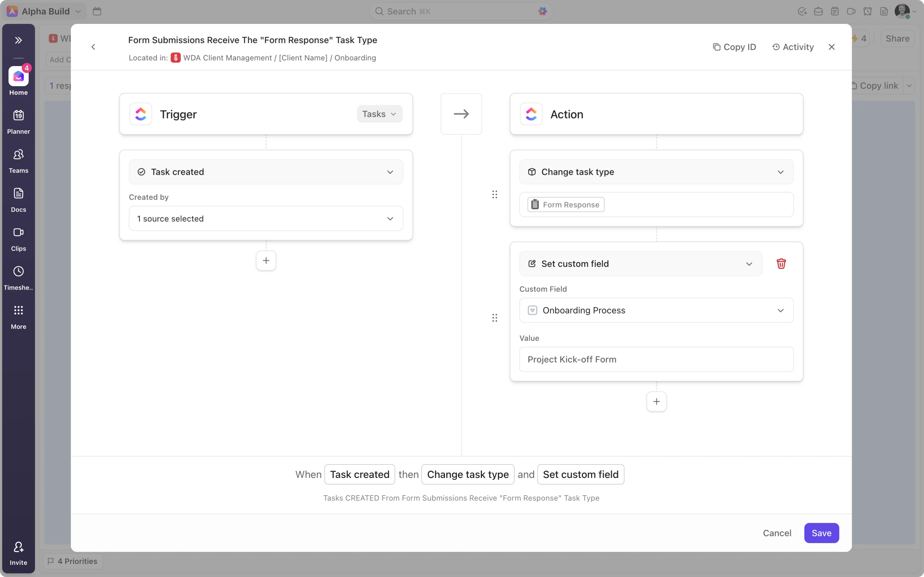Open the Activity log
The height and width of the screenshot is (577, 924).
[x=793, y=47]
